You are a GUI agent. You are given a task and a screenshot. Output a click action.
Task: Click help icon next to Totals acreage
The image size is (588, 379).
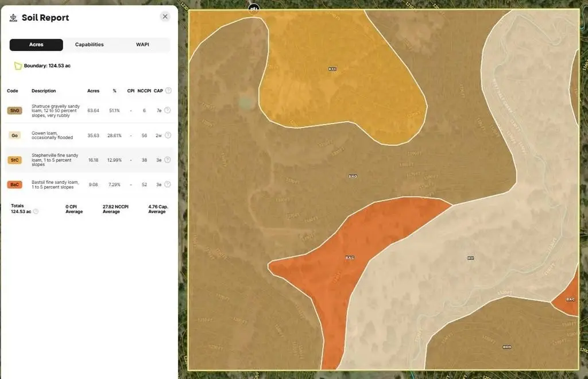36,211
